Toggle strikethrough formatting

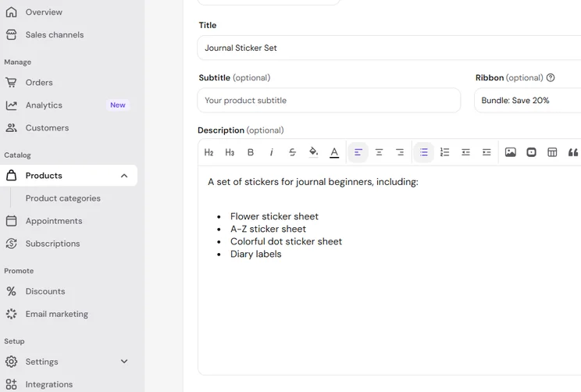[x=292, y=152]
